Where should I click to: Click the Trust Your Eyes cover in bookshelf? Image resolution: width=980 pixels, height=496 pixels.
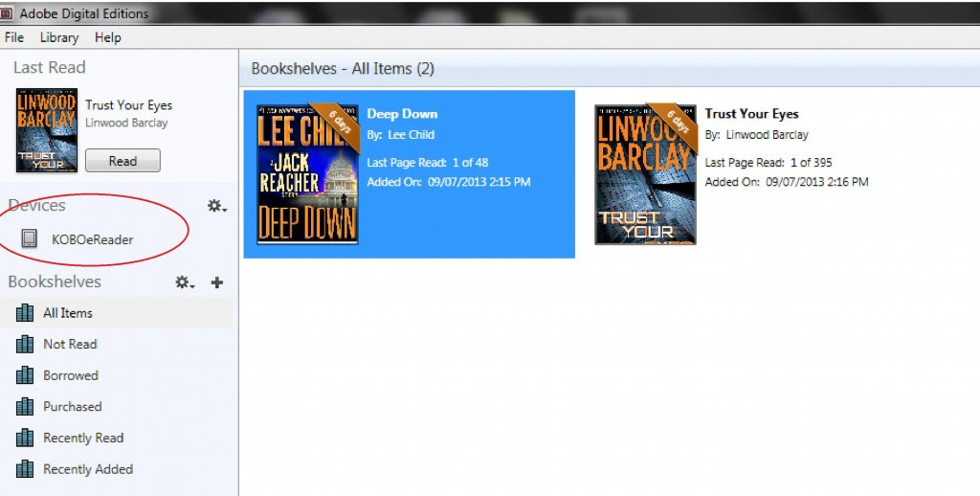click(646, 174)
